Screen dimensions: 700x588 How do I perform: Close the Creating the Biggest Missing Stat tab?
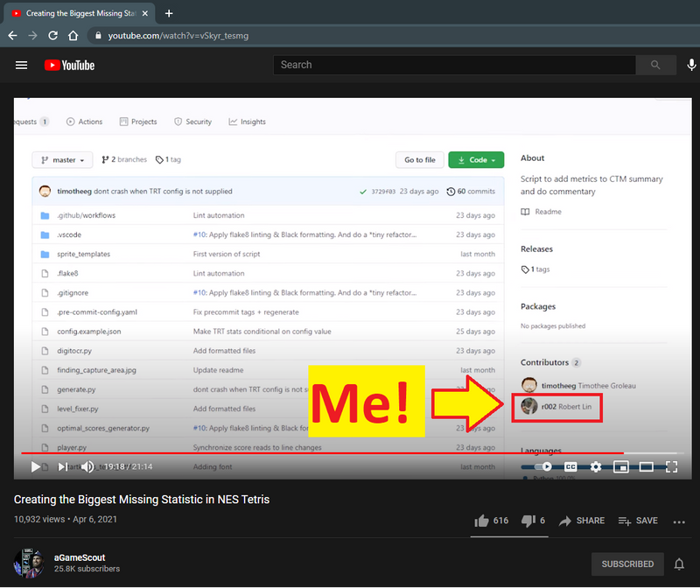[x=144, y=13]
